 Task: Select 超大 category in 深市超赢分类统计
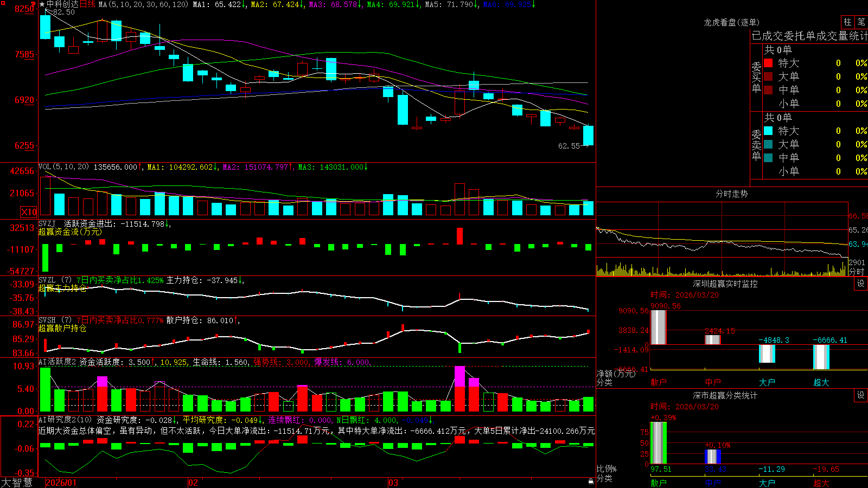[x=821, y=483]
